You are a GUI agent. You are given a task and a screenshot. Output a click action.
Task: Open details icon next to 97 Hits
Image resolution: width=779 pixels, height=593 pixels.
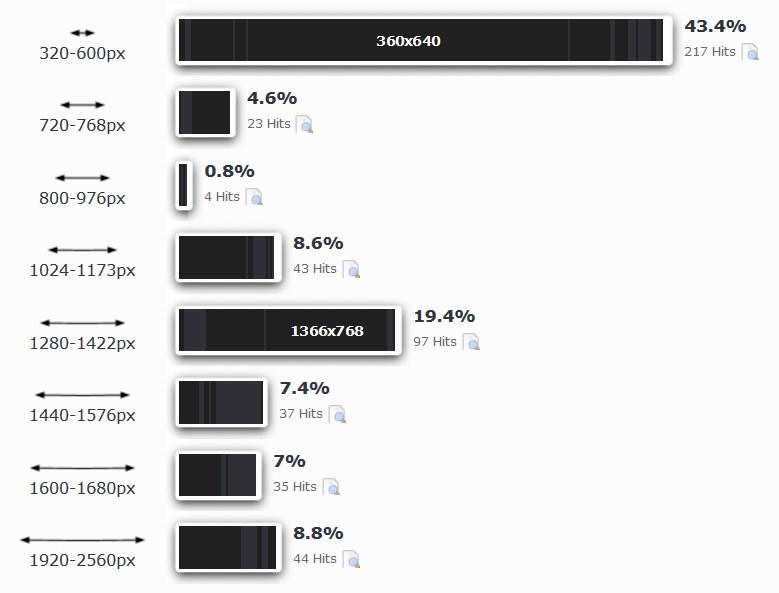(x=471, y=342)
